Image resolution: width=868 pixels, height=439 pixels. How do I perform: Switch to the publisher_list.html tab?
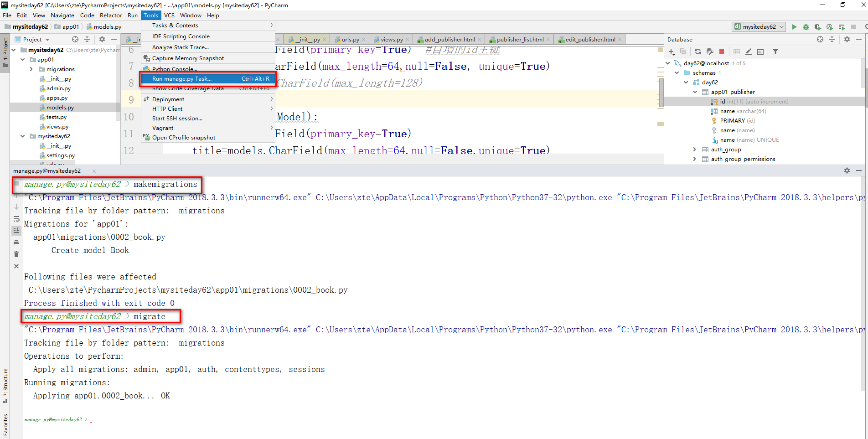pyautogui.click(x=520, y=40)
